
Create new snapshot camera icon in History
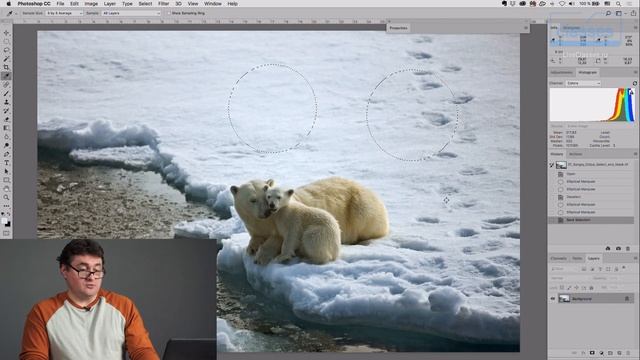618,248
